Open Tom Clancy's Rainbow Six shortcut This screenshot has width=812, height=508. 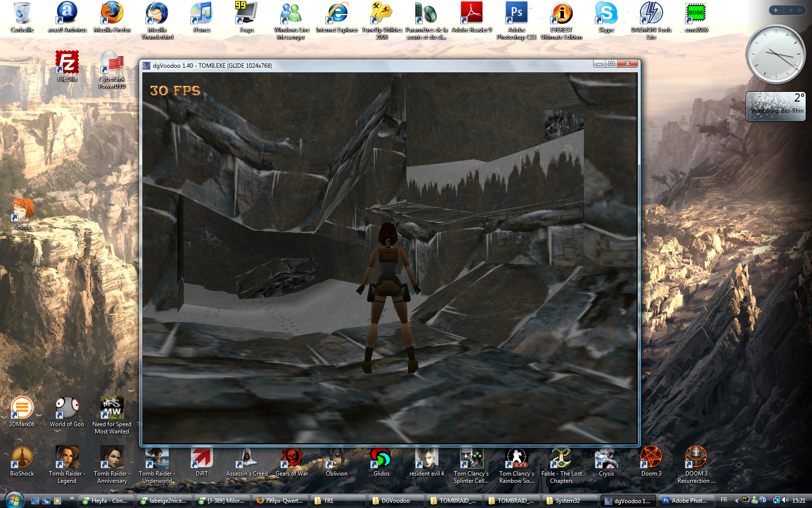(517, 464)
